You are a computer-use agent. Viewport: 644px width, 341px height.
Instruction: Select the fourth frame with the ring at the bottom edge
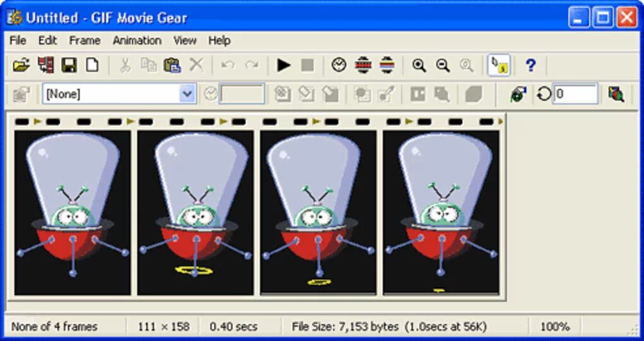(x=441, y=213)
